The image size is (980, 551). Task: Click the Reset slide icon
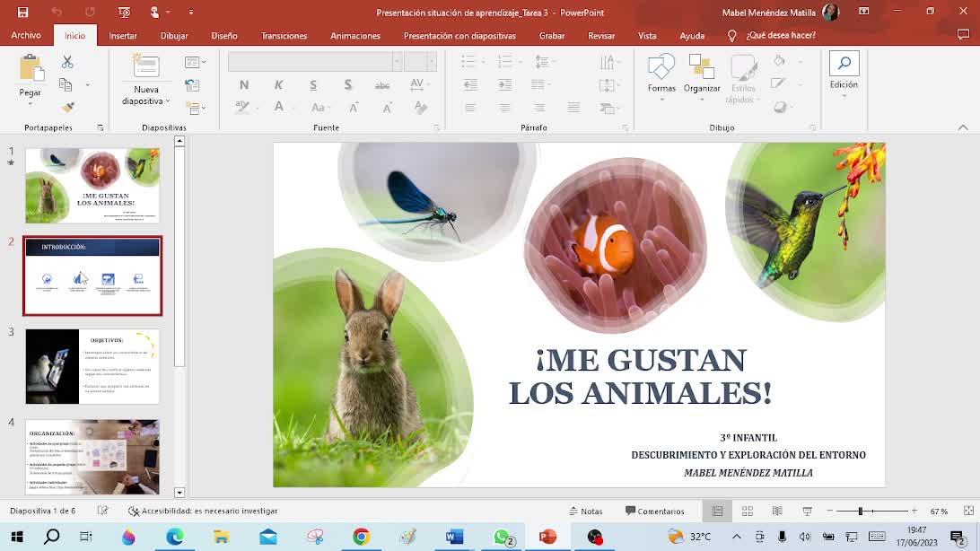(x=193, y=85)
